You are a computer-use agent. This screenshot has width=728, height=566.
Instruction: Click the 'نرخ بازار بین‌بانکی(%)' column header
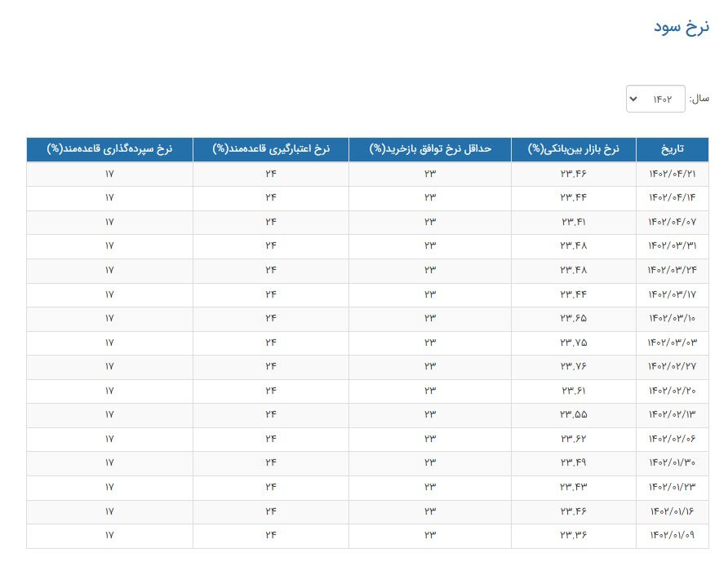574,149
